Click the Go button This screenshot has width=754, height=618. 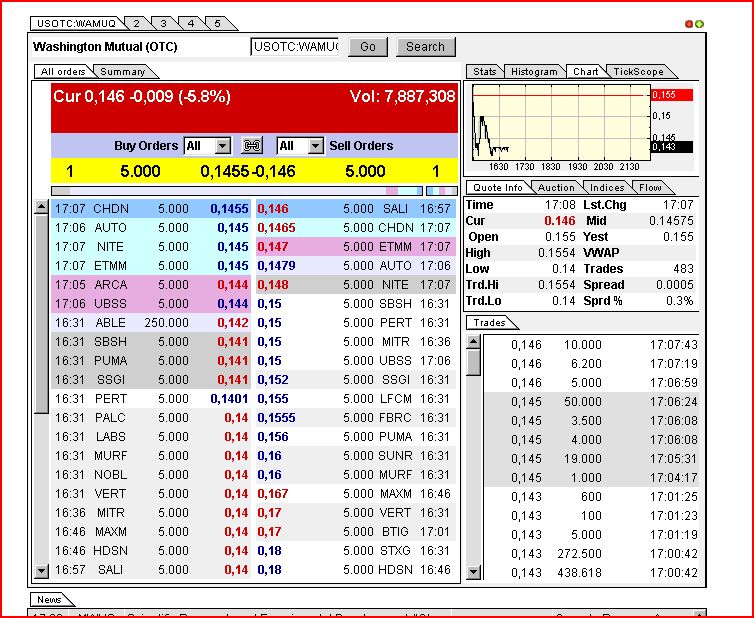pos(368,47)
